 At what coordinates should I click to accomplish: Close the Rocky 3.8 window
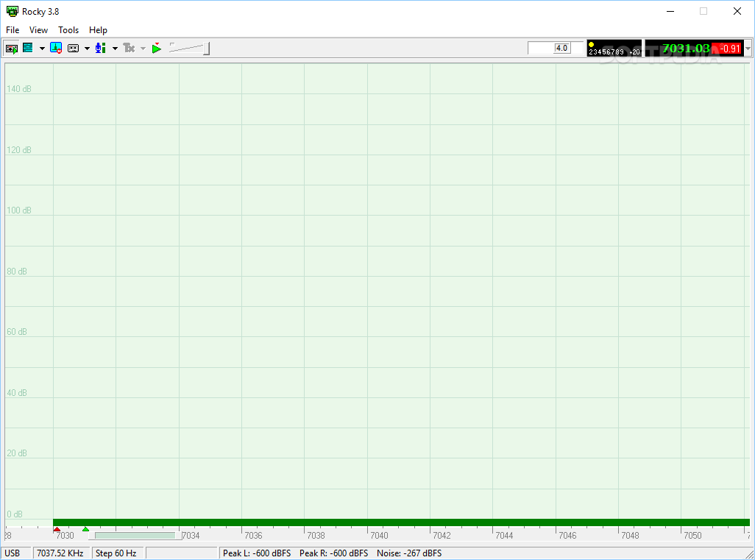pyautogui.click(x=737, y=11)
